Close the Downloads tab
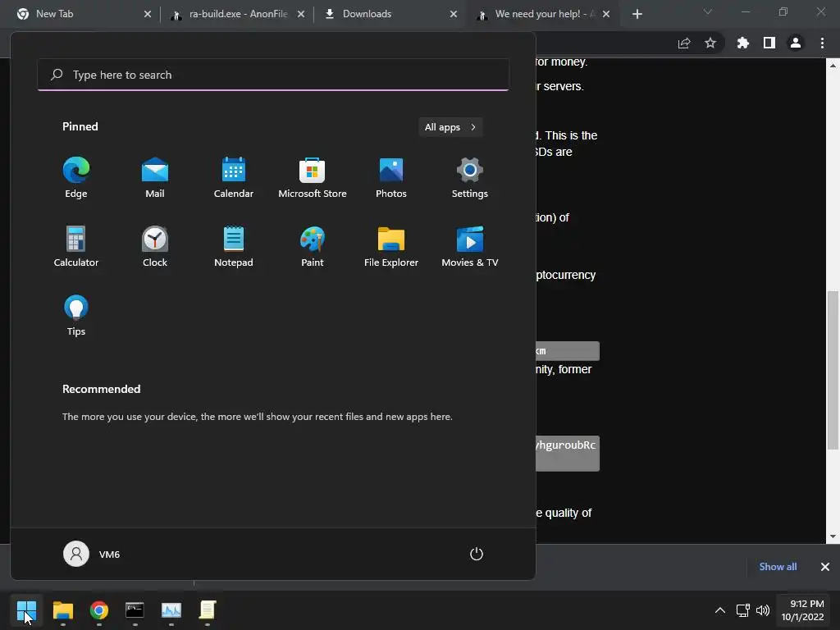The image size is (840, 630). 454,14
